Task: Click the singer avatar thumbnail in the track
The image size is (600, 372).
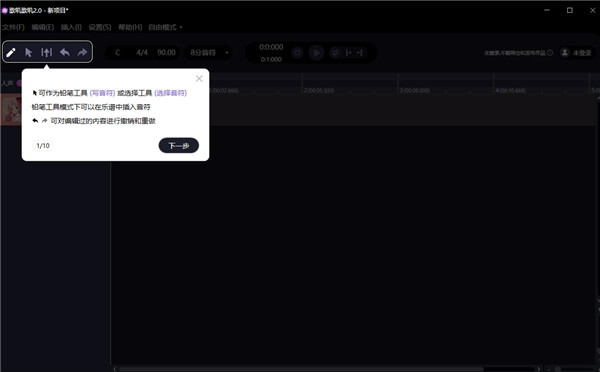Action: [x=11, y=110]
